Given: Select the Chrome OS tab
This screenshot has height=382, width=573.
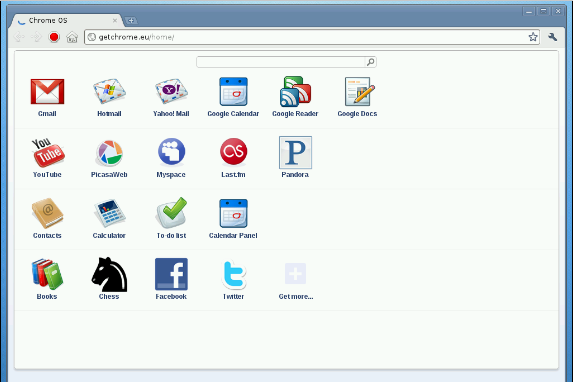Looking at the screenshot, I should 67,20.
